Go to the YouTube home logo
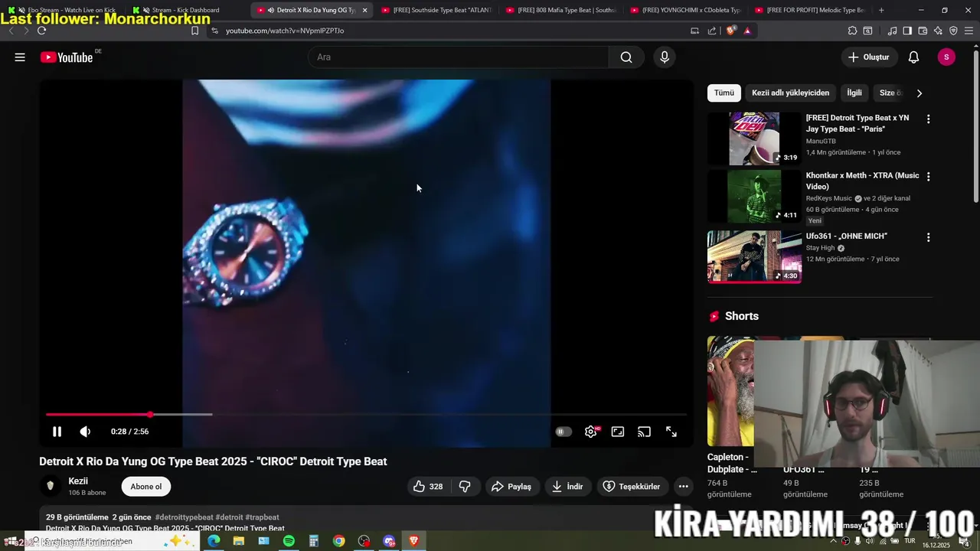The image size is (980, 551). pos(67,57)
